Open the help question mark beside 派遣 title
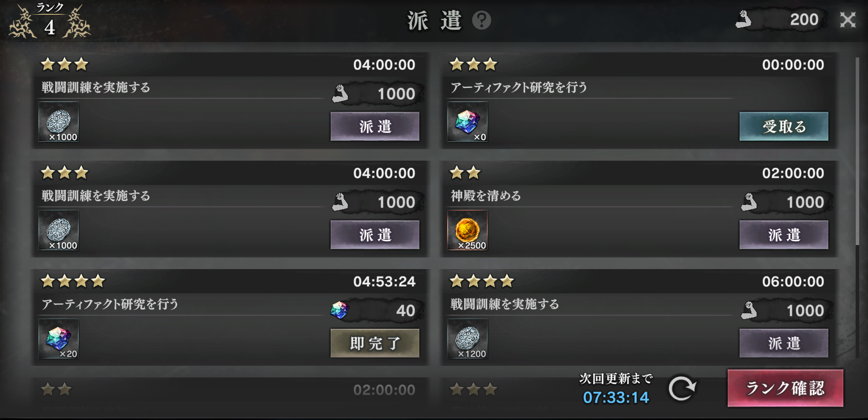The width and height of the screenshot is (868, 420). tap(481, 21)
